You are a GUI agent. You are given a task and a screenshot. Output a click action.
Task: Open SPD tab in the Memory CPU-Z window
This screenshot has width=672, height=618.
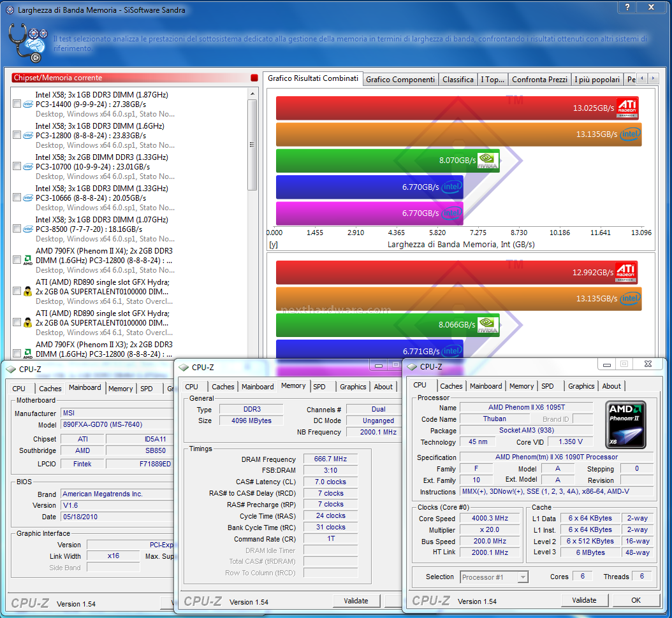click(319, 387)
